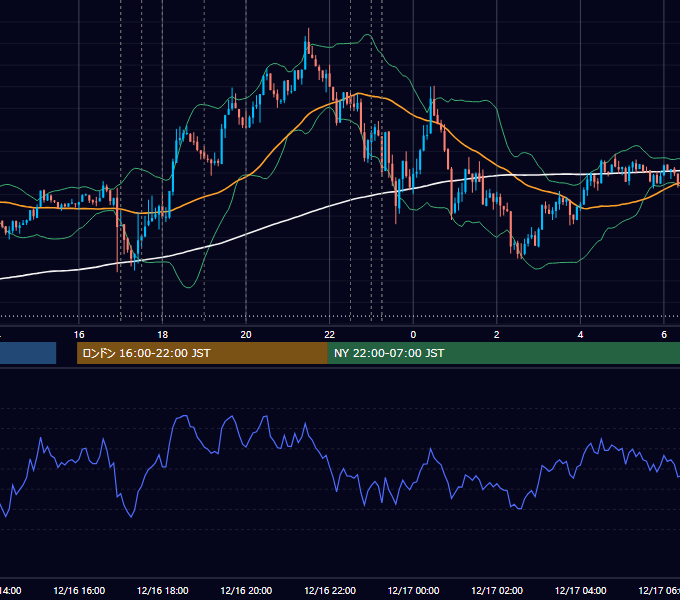Click the 22 hour label on the upper axis
Screen dimensions: 680x600
pos(330,335)
